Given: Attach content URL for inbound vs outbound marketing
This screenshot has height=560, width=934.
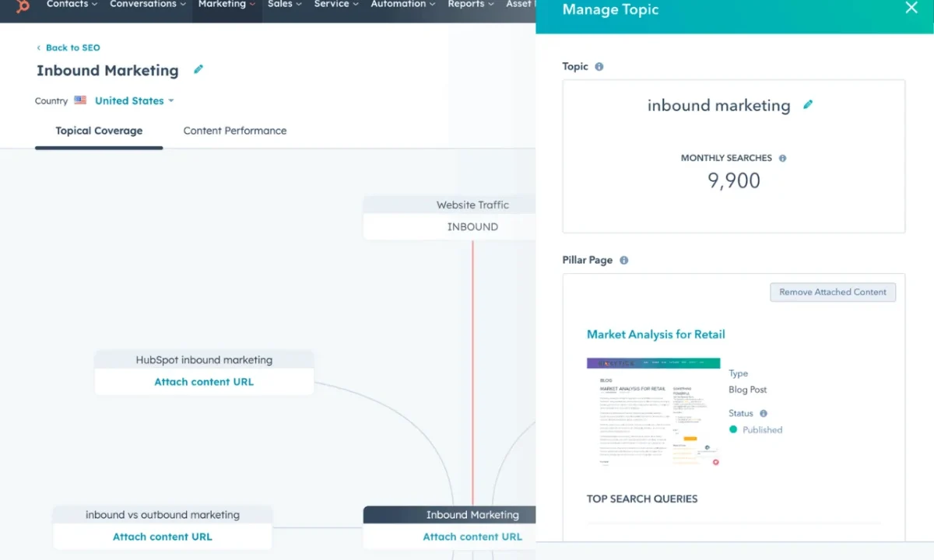Looking at the screenshot, I should tap(162, 537).
